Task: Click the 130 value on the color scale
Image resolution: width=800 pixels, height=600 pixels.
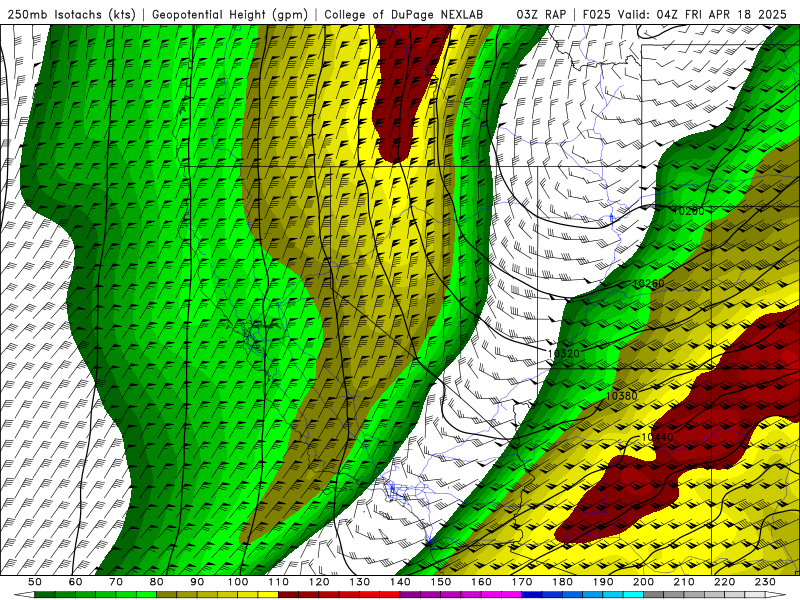Action: (360, 582)
